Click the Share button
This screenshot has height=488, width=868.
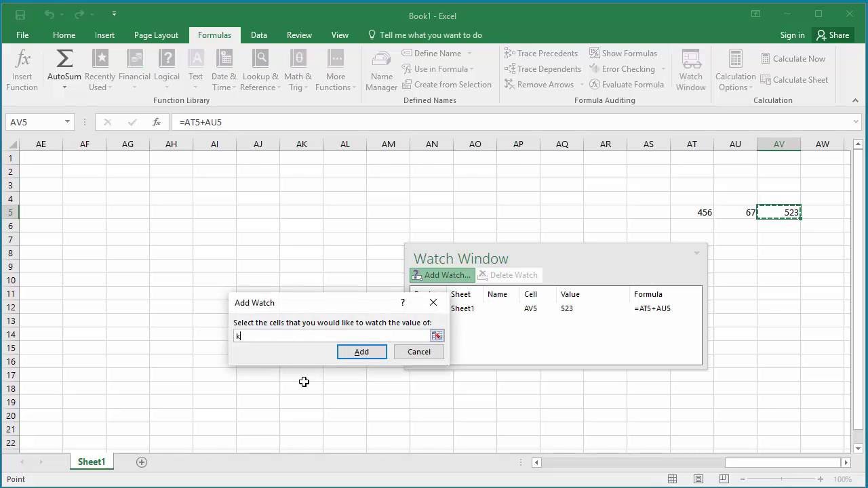coord(833,35)
